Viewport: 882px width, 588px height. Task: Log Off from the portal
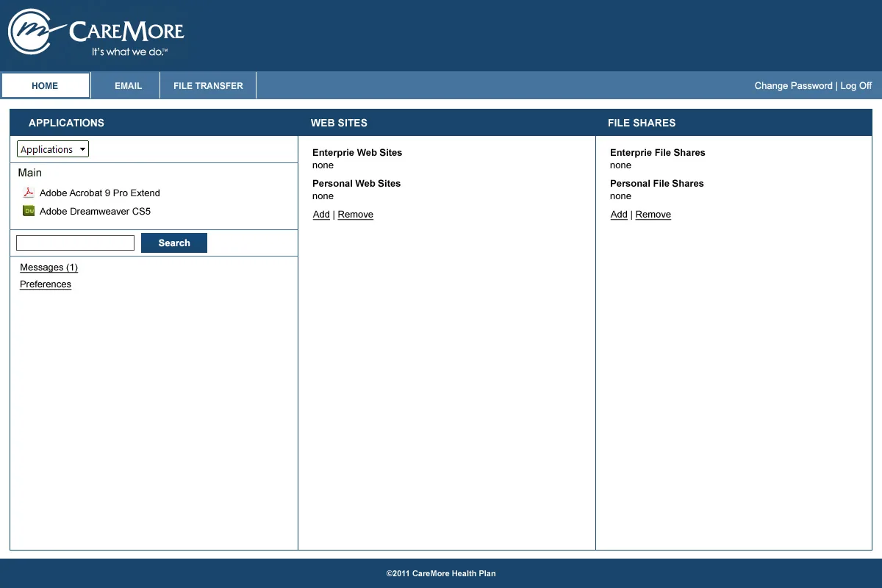coord(856,86)
